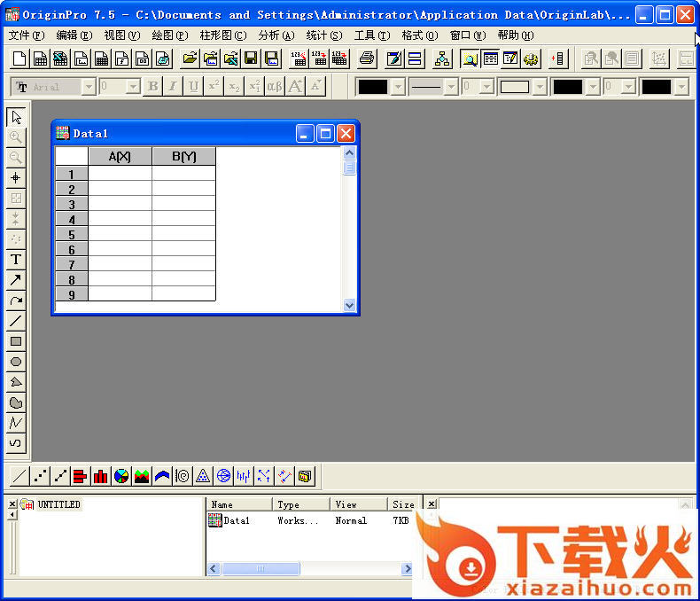
Task: Open the 帮助(H) menu
Action: [x=516, y=35]
